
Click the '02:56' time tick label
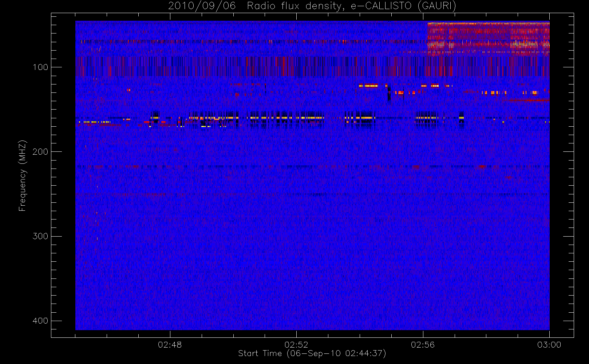(x=423, y=345)
